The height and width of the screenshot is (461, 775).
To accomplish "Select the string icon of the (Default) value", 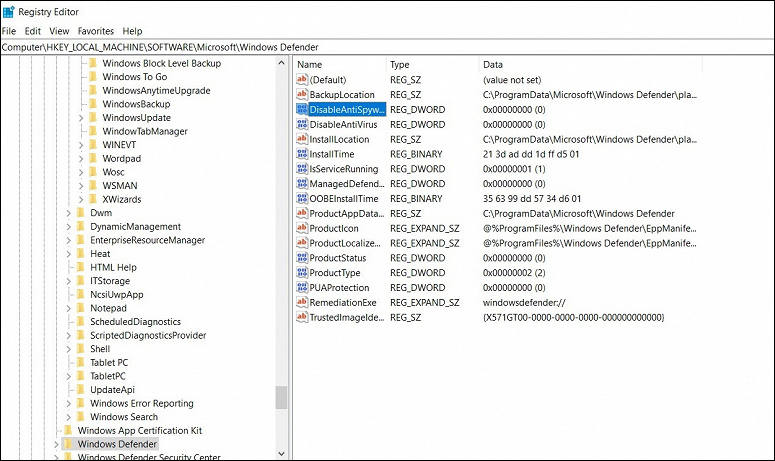I will coord(301,80).
